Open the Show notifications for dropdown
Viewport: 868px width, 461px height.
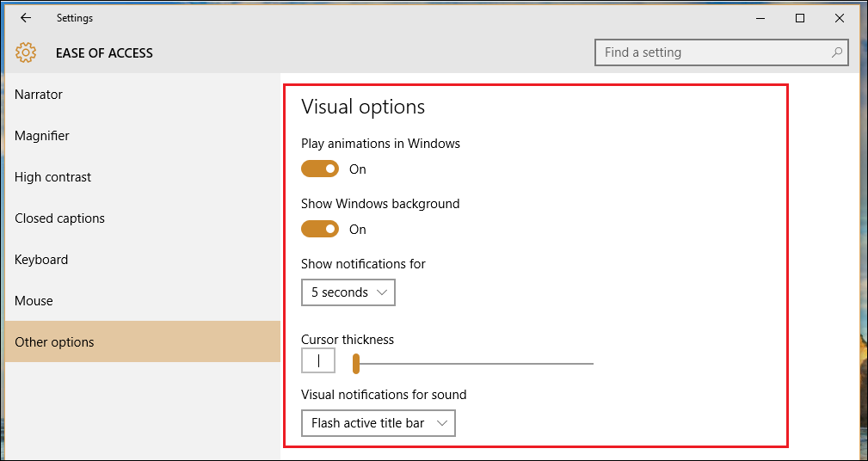[348, 292]
